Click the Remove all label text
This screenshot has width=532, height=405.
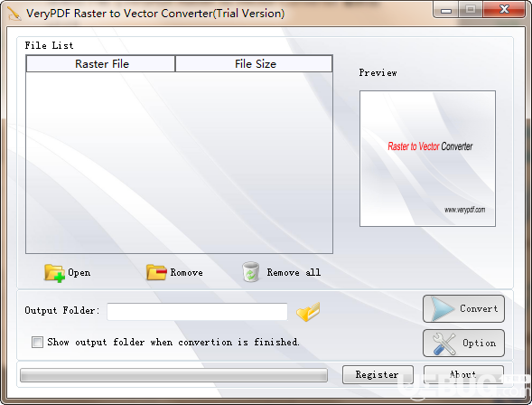pyautogui.click(x=294, y=272)
